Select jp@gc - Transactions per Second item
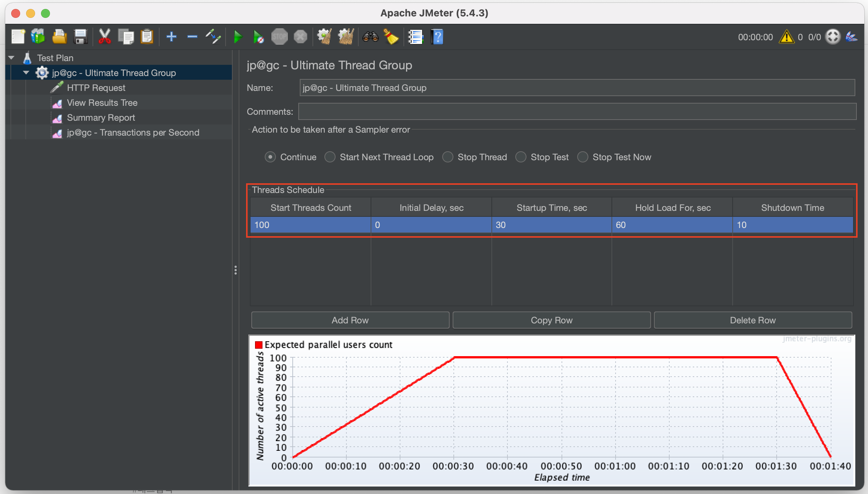 point(133,132)
